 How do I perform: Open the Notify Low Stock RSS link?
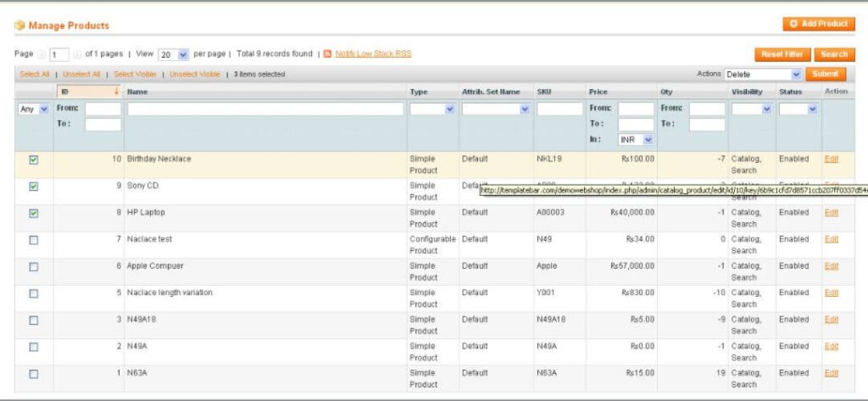pos(373,53)
